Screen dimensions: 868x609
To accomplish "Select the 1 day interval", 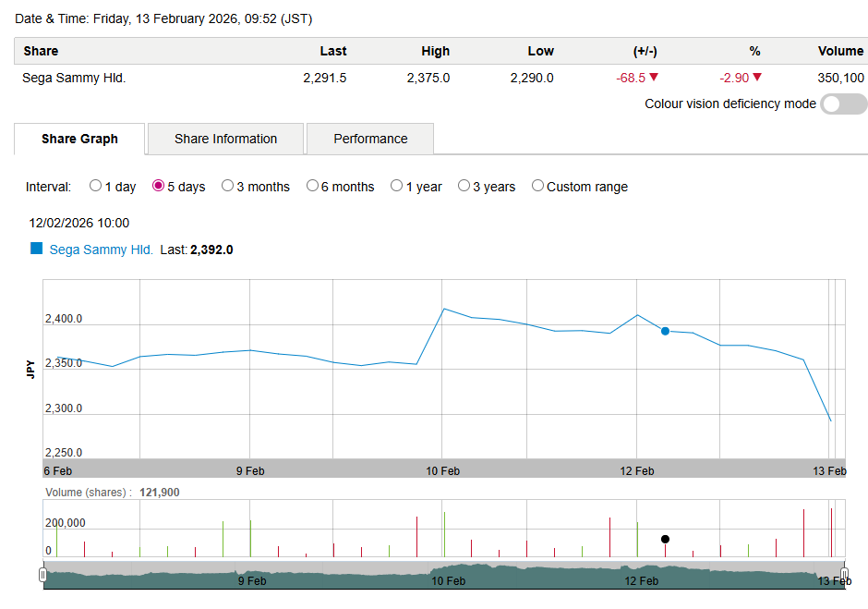I will tap(95, 186).
